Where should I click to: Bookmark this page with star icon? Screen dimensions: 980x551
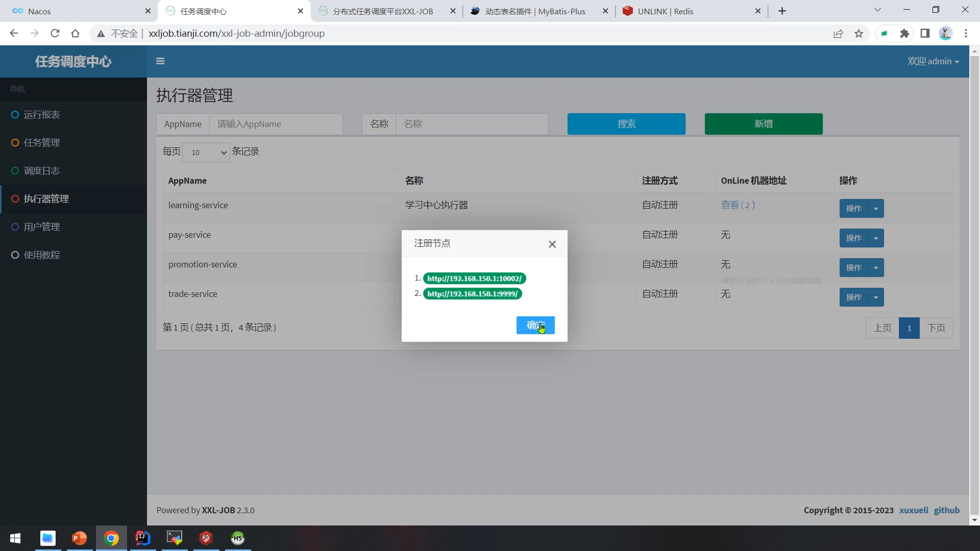pos(859,34)
